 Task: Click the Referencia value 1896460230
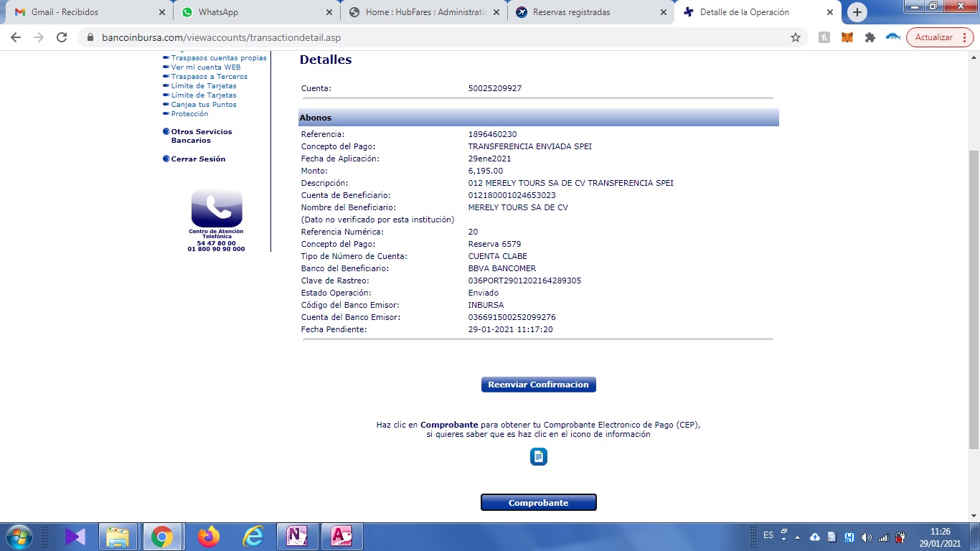point(492,134)
